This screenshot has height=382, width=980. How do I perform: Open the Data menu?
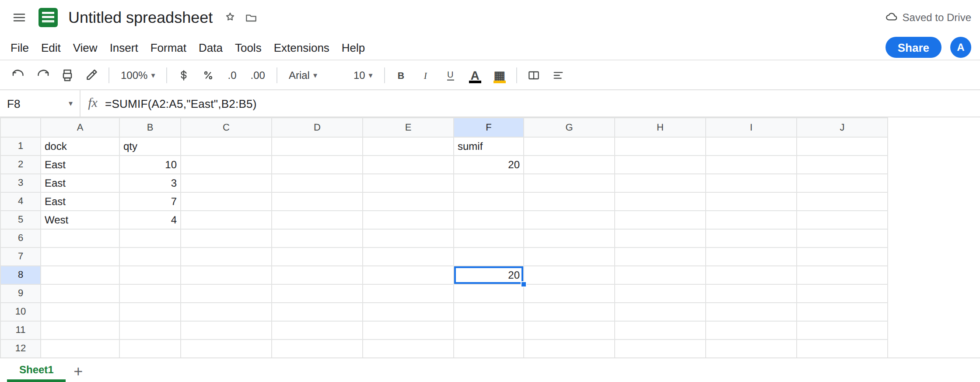[x=210, y=48]
